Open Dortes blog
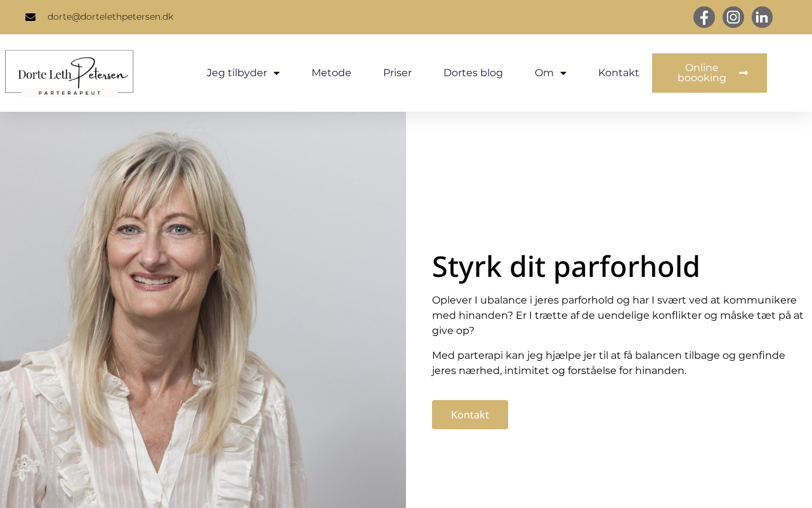Viewport: 812px width, 508px height. (473, 73)
